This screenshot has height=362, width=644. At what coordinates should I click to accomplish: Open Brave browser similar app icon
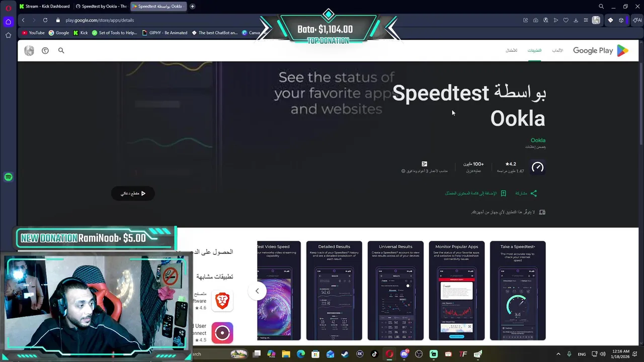222,301
